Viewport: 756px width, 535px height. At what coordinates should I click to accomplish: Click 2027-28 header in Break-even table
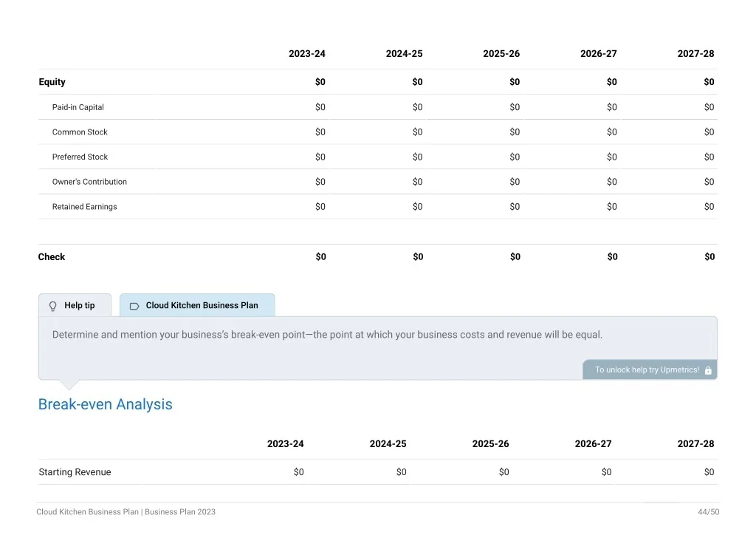[x=695, y=444]
